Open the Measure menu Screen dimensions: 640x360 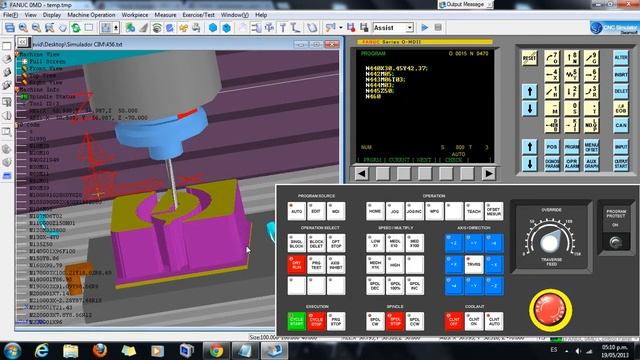[165, 15]
